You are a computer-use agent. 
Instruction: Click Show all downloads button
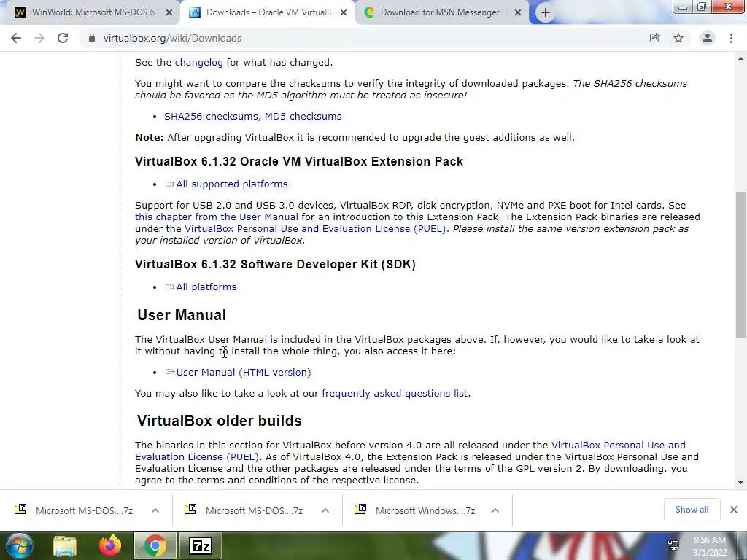coord(692,510)
